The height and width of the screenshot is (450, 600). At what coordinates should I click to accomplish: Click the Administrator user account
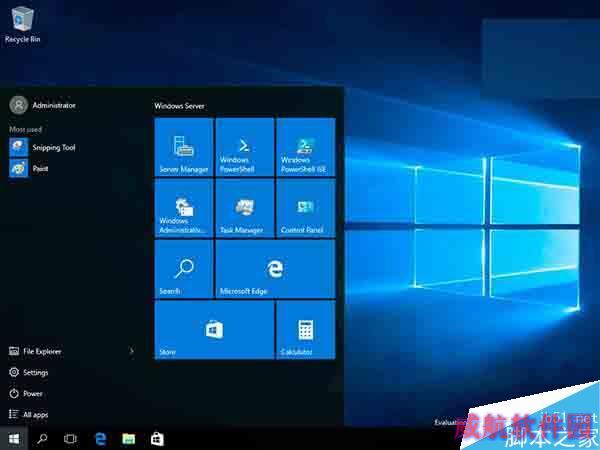52,104
